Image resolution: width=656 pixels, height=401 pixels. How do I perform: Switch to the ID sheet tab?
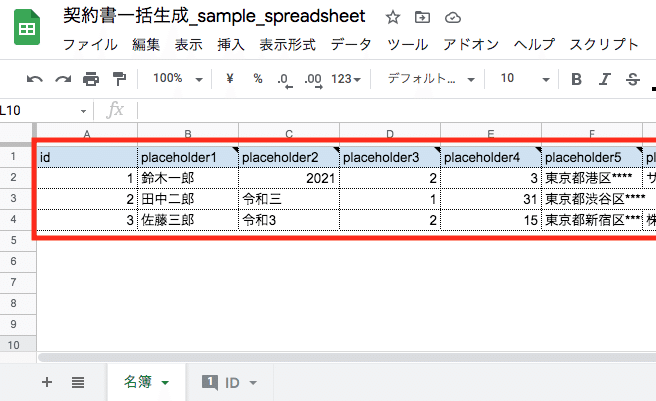coord(232,383)
